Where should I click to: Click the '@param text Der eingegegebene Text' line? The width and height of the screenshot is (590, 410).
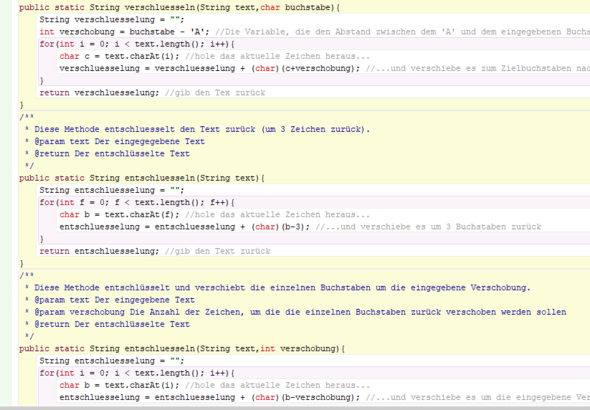120,141
